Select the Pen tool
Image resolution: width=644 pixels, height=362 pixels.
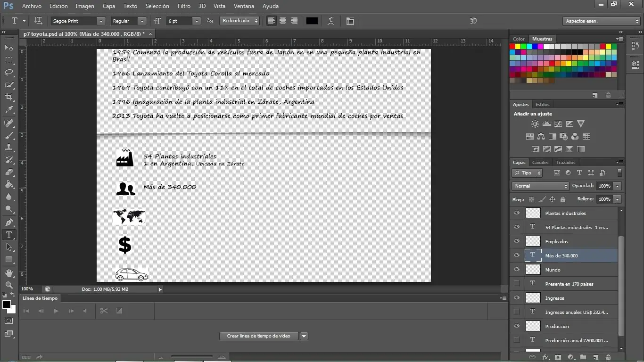(x=9, y=222)
